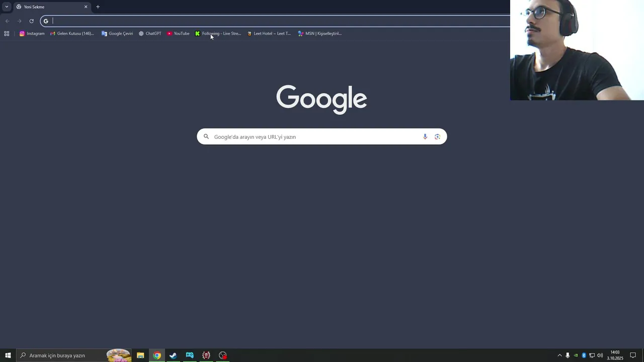Open the Windows Start menu

8,355
